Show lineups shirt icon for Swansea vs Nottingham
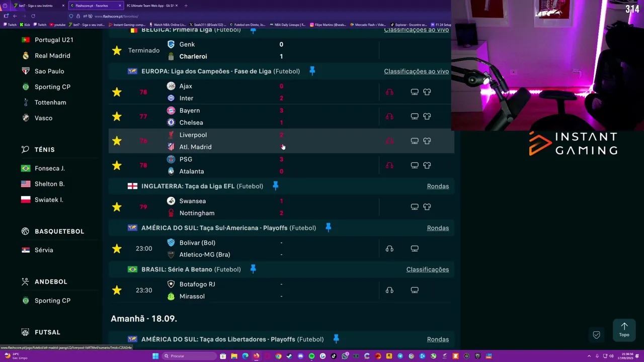644x362 pixels. (427, 207)
